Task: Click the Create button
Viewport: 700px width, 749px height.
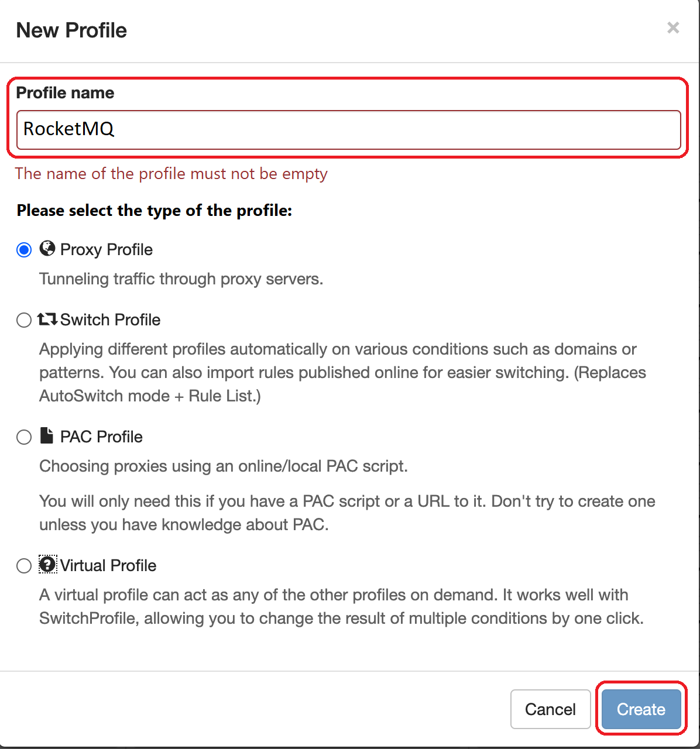Action: point(641,709)
